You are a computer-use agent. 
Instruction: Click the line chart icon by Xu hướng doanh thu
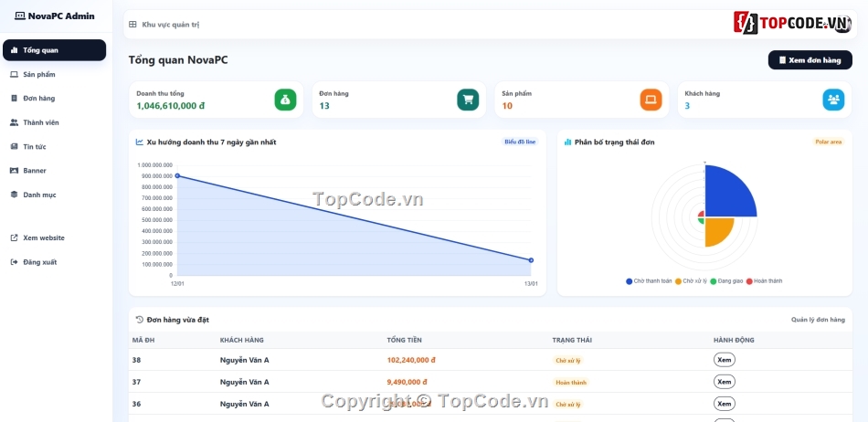click(x=140, y=142)
